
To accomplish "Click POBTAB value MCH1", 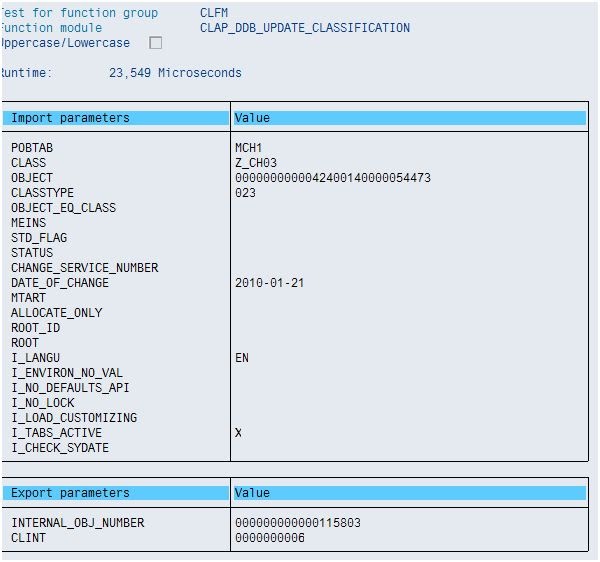I will [248, 148].
